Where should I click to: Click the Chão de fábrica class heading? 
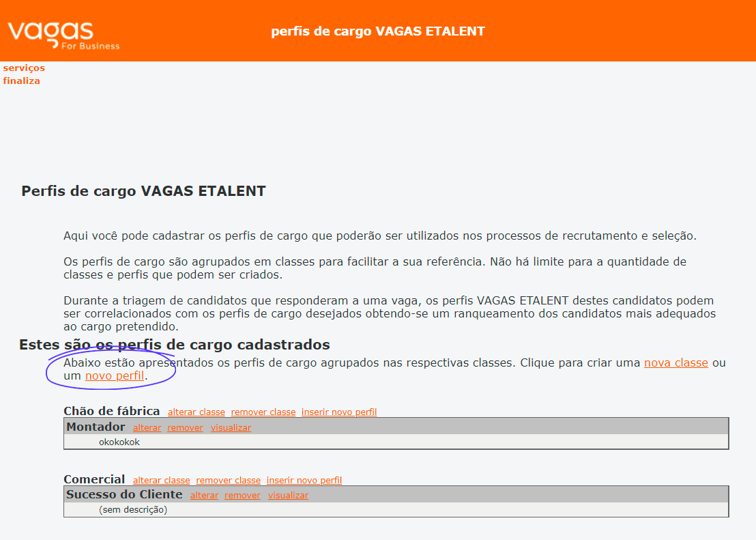[x=112, y=411]
